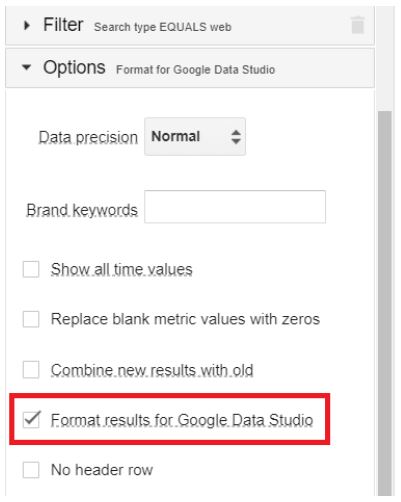Delete the filter using the trash icon
This screenshot has width=401, height=502.
click(x=357, y=25)
